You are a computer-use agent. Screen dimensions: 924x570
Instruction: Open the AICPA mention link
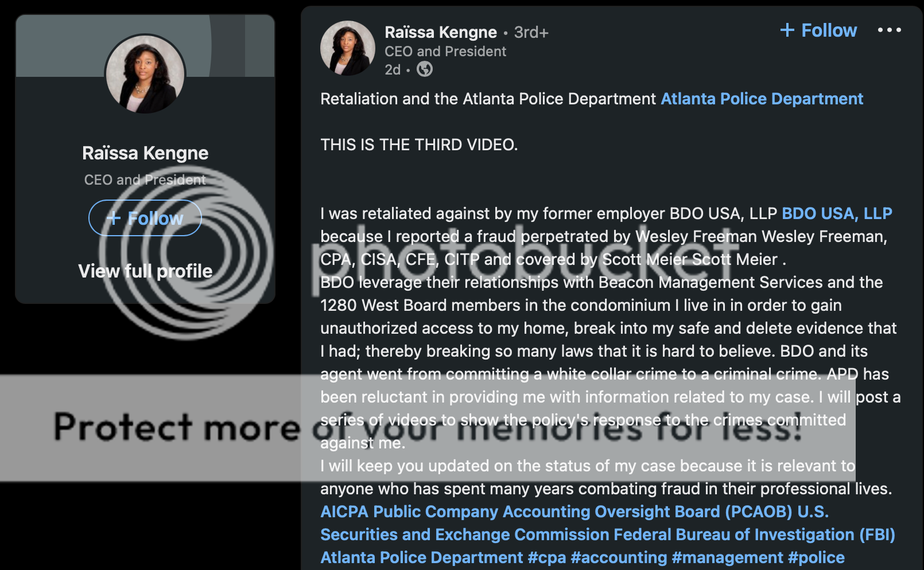pyautogui.click(x=344, y=512)
